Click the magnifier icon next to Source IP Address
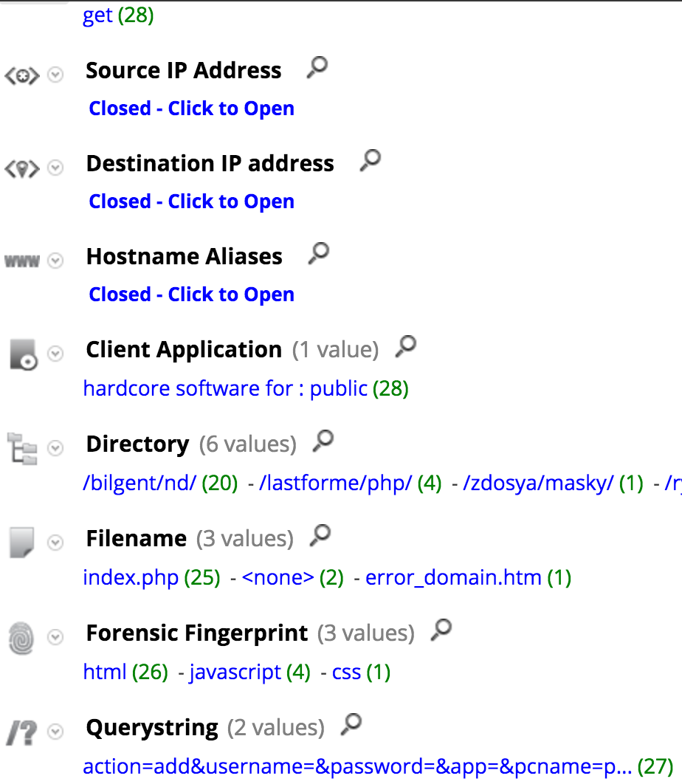The height and width of the screenshot is (784, 682). coord(317,69)
